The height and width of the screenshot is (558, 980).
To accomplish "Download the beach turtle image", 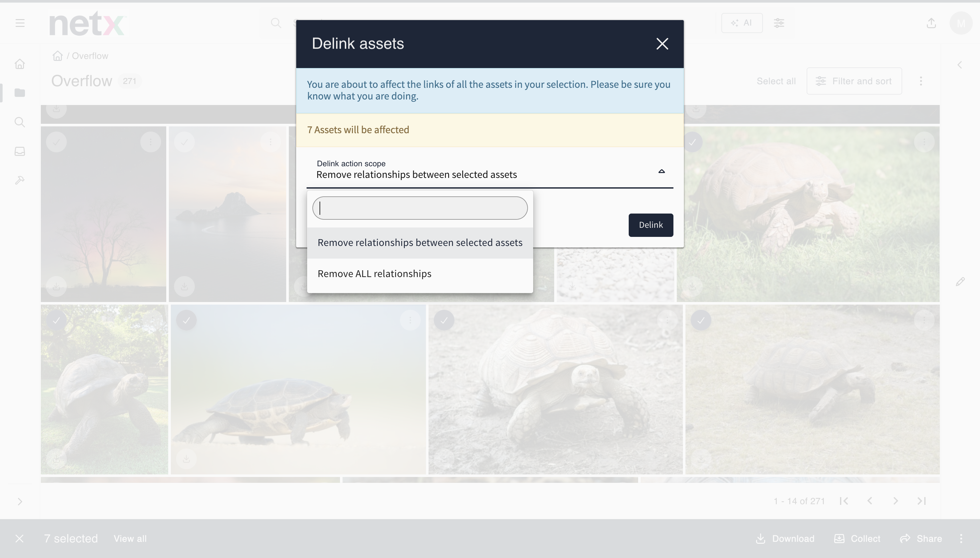I will 186,459.
